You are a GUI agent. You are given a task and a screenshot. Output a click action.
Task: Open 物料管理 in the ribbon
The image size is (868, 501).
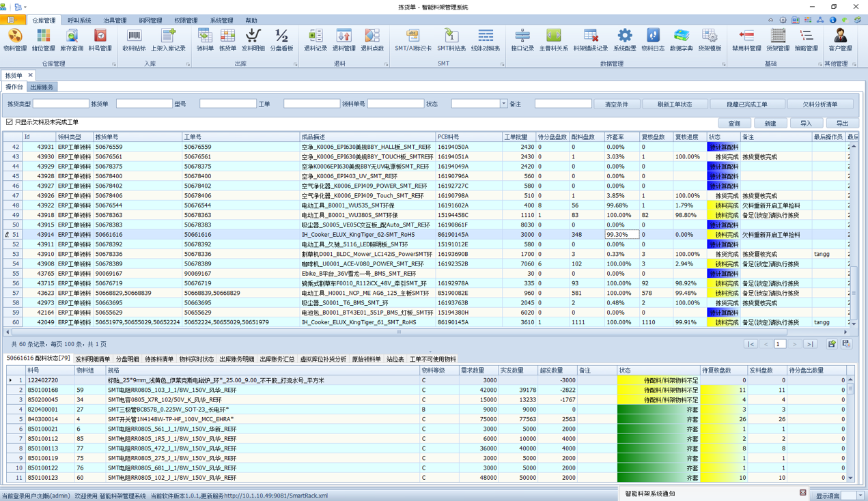[15, 40]
